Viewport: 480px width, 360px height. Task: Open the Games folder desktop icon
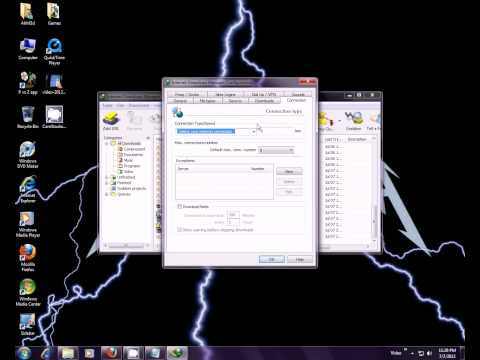pyautogui.click(x=54, y=14)
